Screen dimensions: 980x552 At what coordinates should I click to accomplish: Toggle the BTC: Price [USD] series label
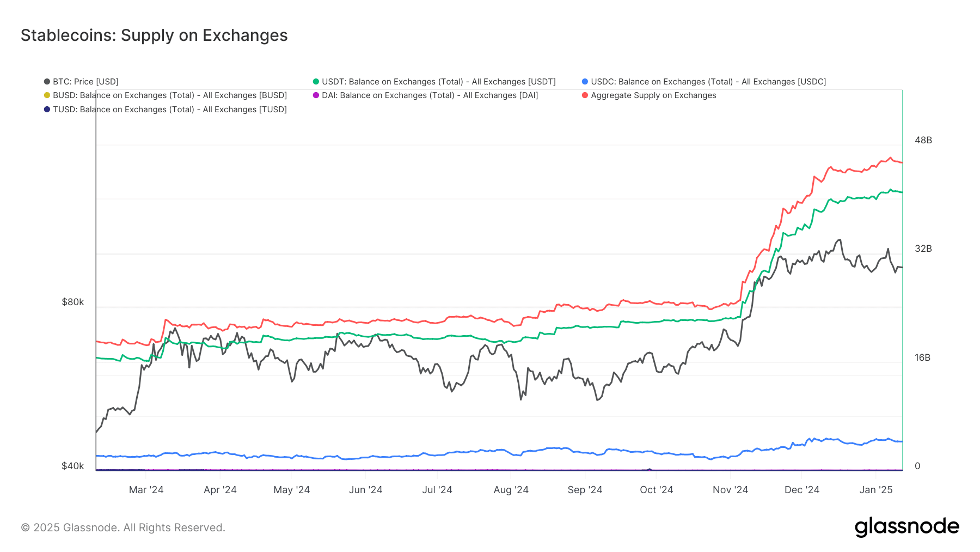(85, 82)
